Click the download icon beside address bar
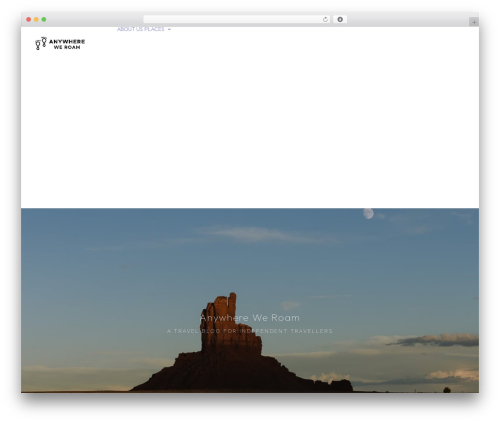 point(340,19)
